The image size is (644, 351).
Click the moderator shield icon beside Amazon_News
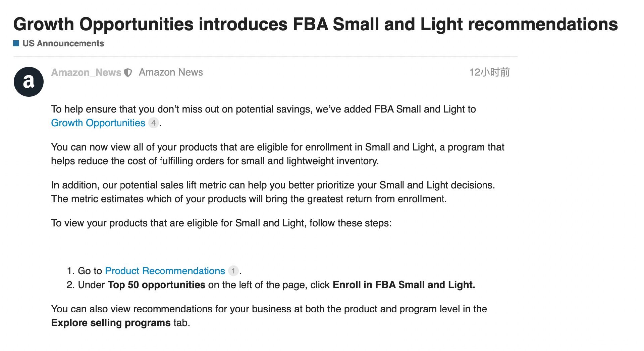(128, 73)
